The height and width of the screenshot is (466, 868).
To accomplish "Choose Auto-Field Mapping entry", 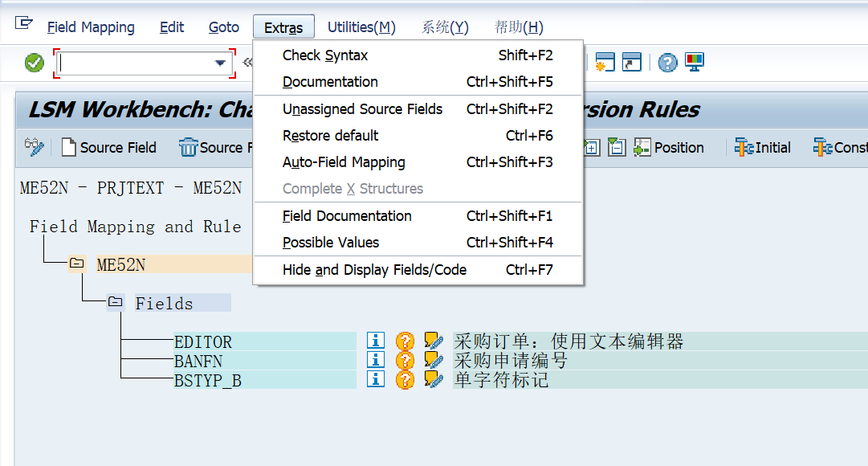I will point(418,162).
